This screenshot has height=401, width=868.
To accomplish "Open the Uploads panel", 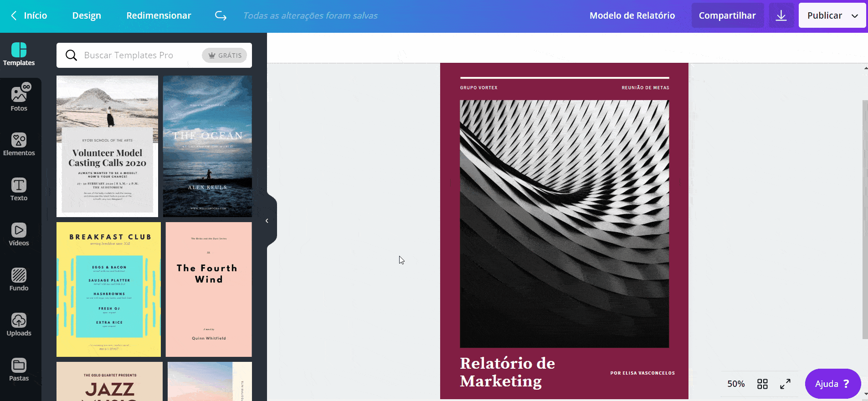I will click(x=19, y=324).
